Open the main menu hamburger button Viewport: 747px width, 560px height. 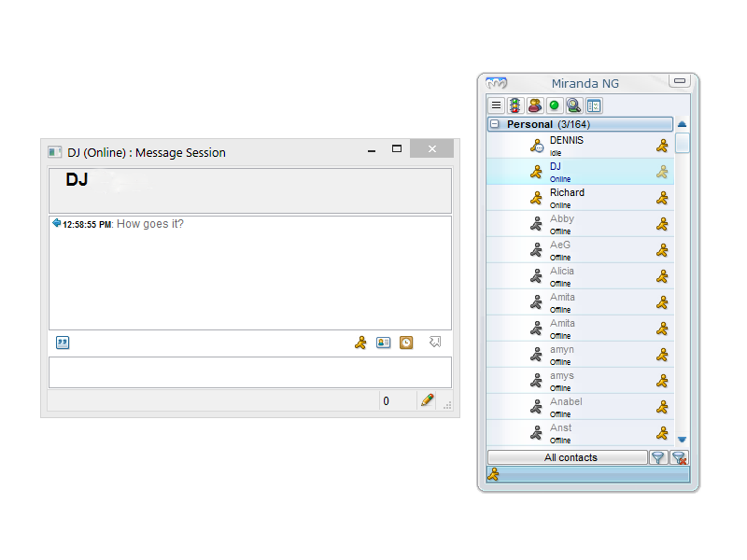(x=497, y=106)
